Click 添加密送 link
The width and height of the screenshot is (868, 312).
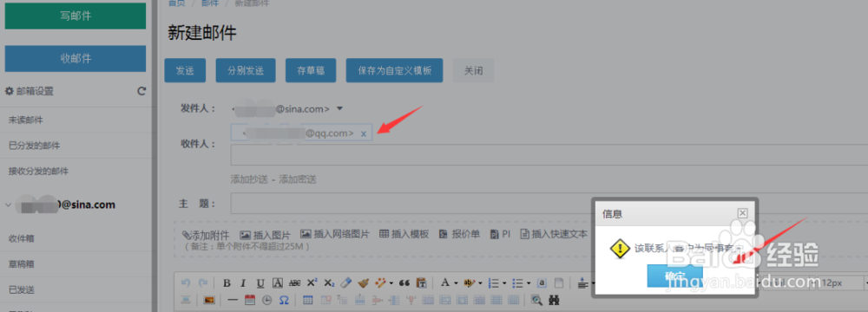(x=297, y=179)
